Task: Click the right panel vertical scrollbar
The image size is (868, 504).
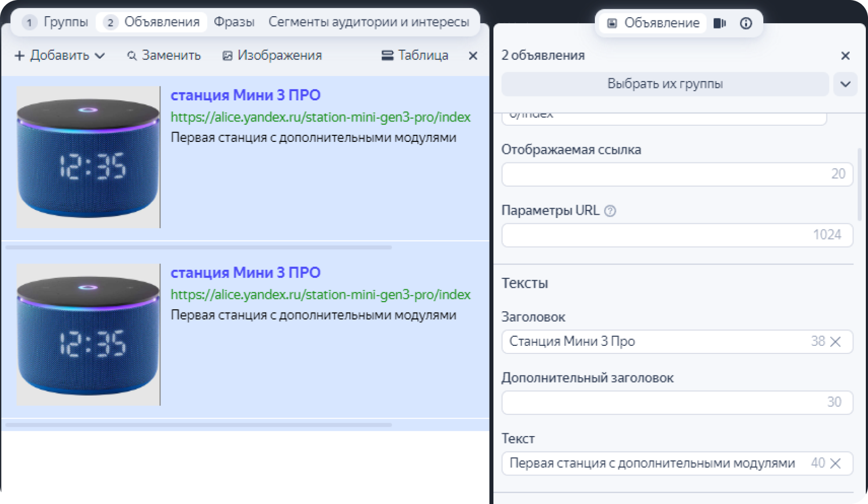Action: 859,183
